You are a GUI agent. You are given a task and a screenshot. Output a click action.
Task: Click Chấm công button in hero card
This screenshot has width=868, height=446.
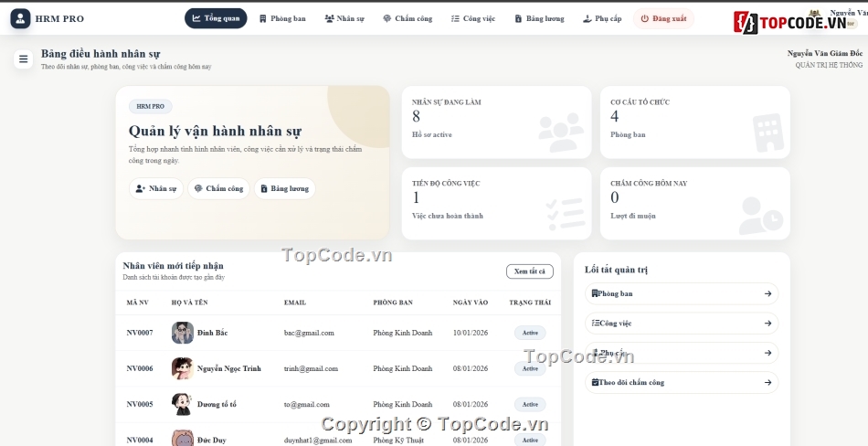coord(218,188)
